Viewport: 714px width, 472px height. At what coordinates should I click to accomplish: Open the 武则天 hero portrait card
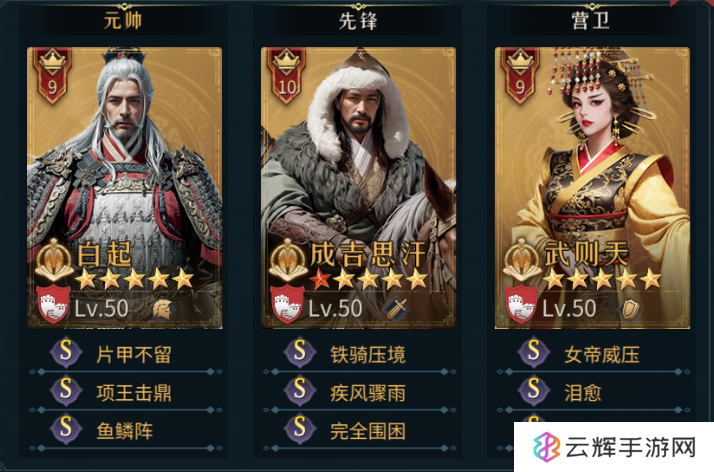(x=592, y=188)
